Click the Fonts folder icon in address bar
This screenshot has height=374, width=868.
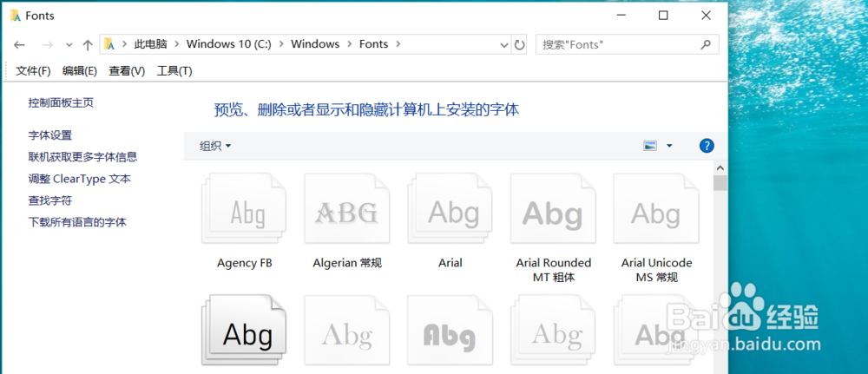(x=109, y=44)
